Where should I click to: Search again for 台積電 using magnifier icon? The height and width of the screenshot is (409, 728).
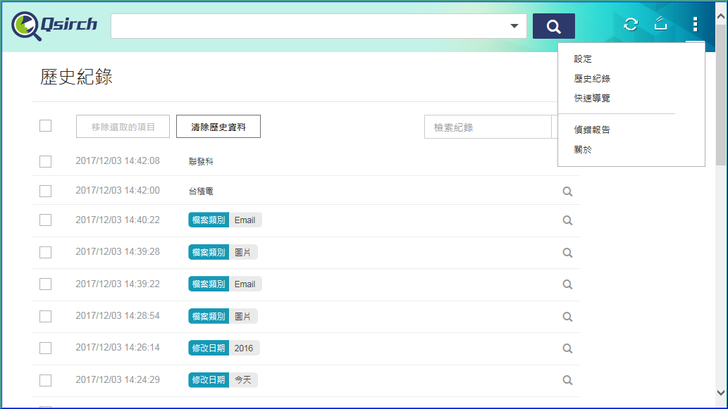(x=567, y=190)
